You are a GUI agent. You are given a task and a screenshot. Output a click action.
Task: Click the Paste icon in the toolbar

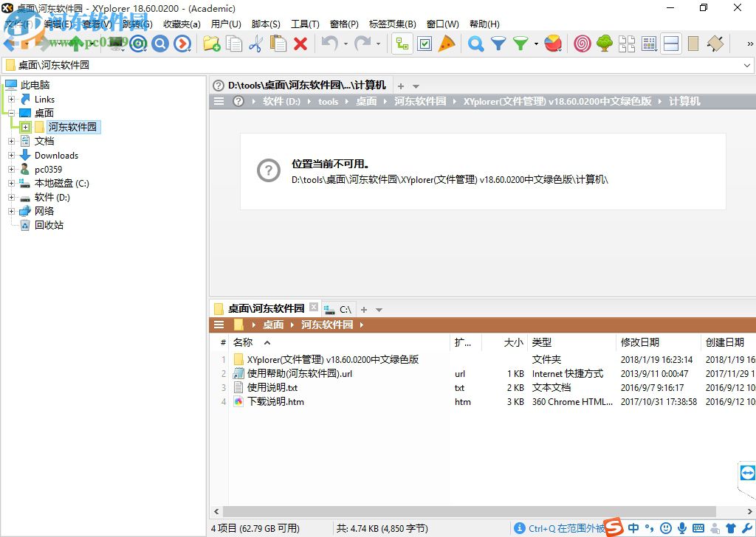point(278,44)
